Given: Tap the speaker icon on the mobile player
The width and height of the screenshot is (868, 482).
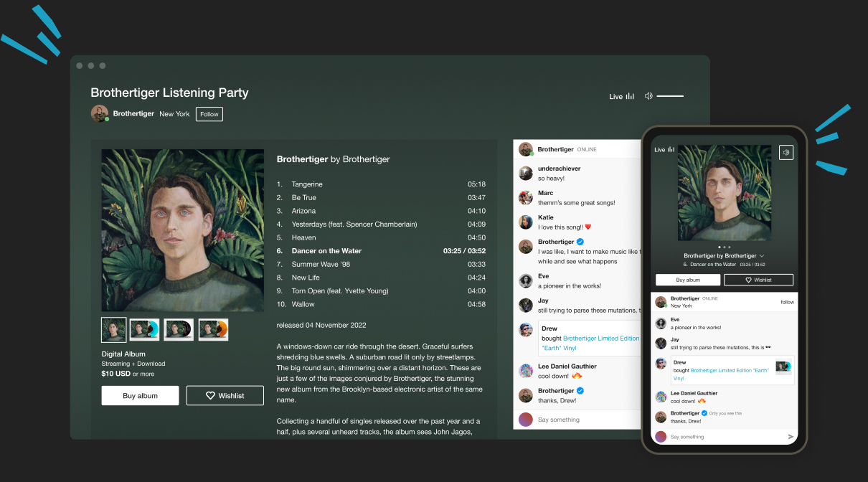Looking at the screenshot, I should tap(786, 152).
